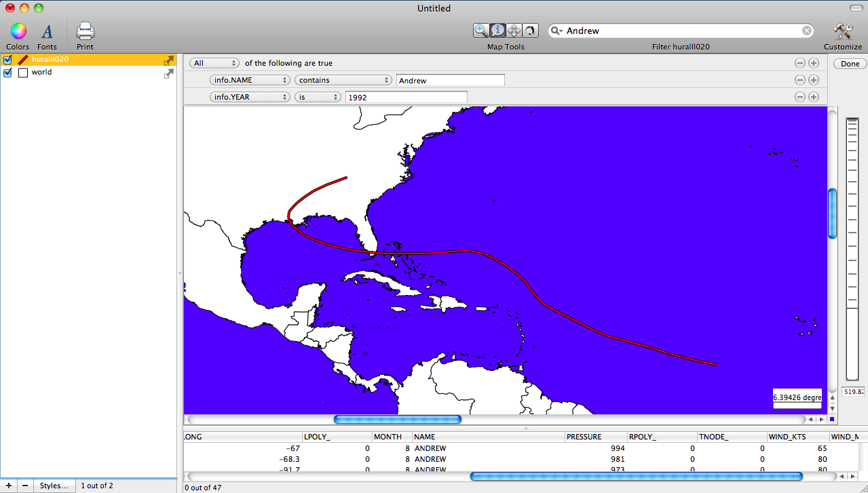This screenshot has width=868, height=493.
Task: Select the Pan map tool
Action: 514,30
